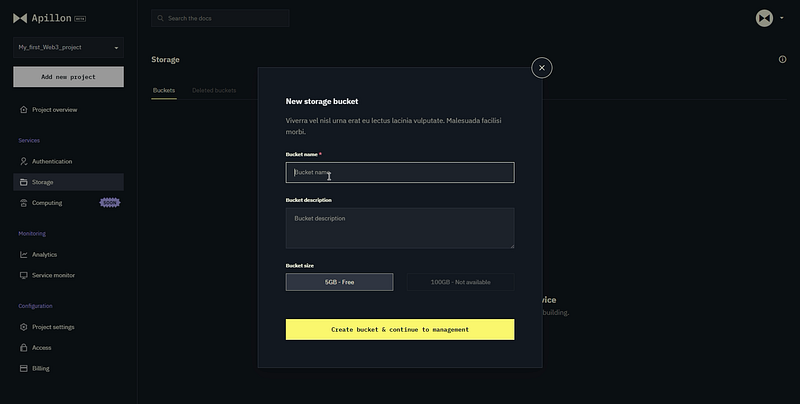Switch to the Buckets tab
The width and height of the screenshot is (800, 404).
164,90
